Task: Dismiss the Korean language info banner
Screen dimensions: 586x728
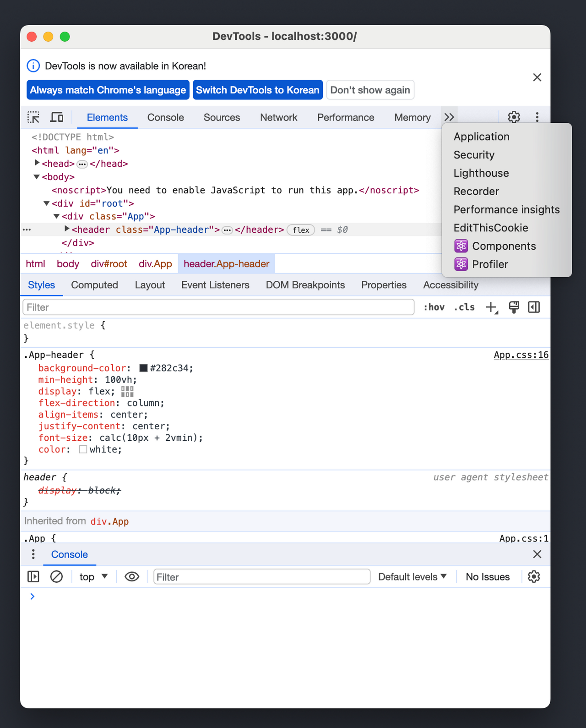Action: pos(537,77)
